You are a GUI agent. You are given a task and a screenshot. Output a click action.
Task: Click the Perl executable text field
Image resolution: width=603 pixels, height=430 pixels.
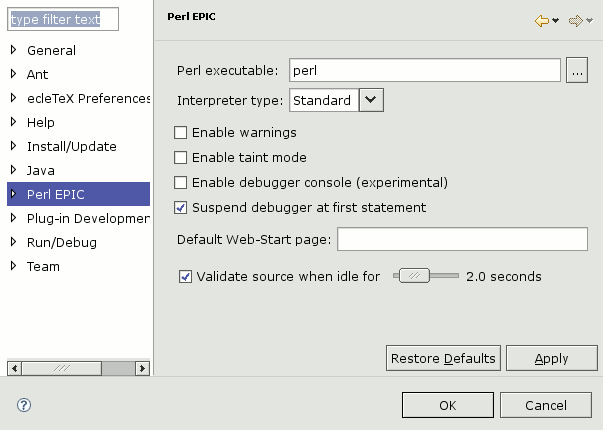click(x=425, y=70)
